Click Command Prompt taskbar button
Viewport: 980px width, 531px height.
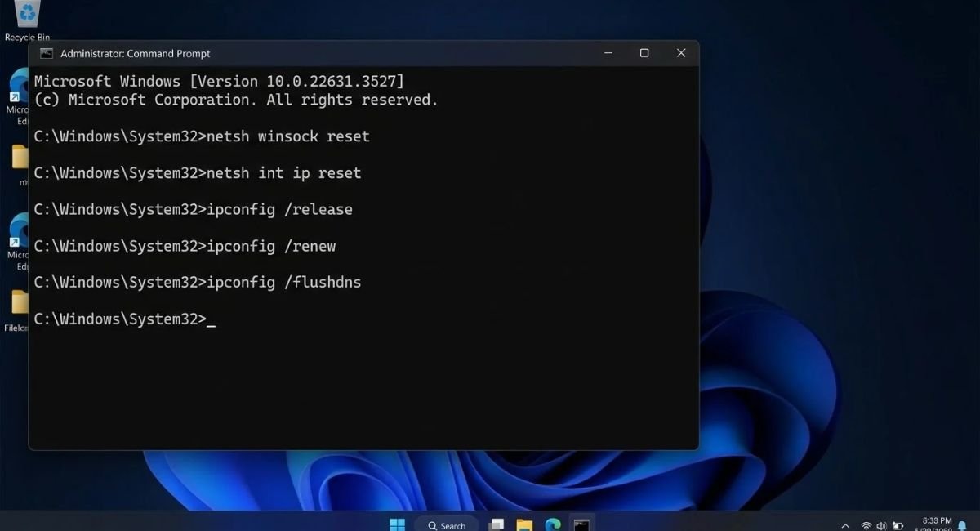[x=581, y=524]
